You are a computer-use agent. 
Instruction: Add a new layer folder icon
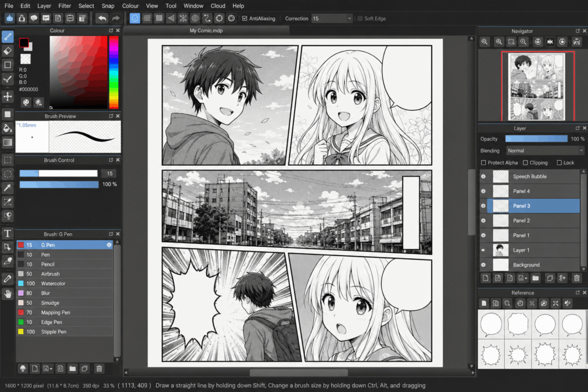(536, 278)
